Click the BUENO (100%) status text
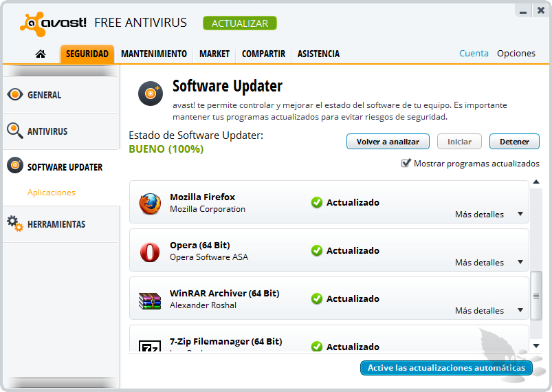The width and height of the screenshot is (552, 392). [166, 149]
